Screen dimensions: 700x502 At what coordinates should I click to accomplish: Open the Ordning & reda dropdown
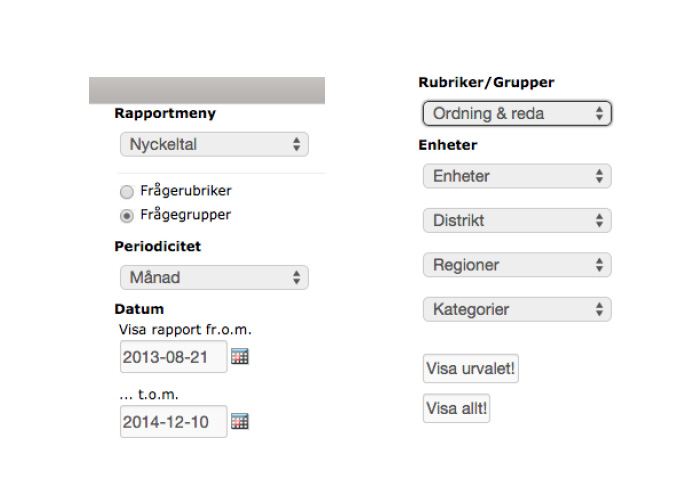pos(517,113)
